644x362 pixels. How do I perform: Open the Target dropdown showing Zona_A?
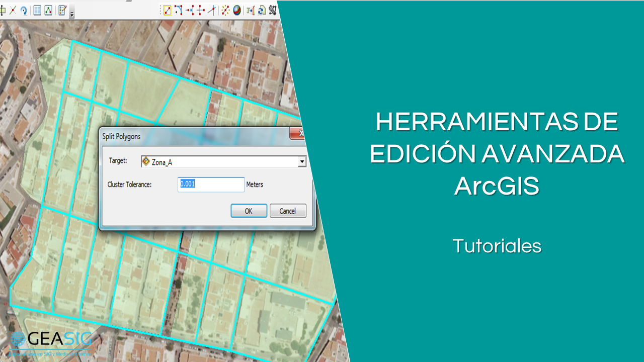[301, 162]
